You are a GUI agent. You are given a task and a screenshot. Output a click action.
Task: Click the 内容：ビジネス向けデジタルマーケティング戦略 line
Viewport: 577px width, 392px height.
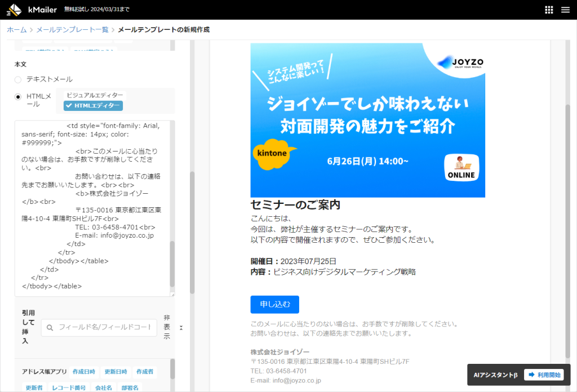tap(333, 272)
